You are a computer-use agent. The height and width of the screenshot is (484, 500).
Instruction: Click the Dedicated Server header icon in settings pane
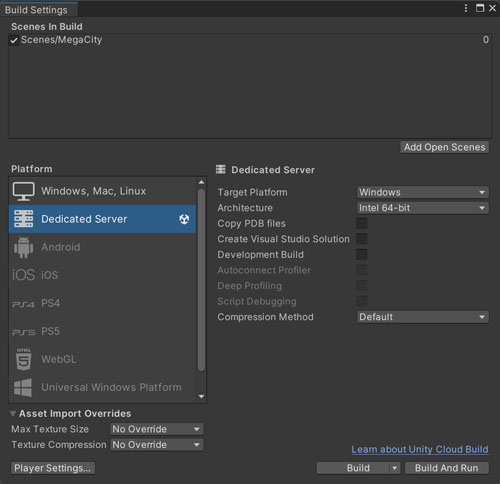(220, 170)
